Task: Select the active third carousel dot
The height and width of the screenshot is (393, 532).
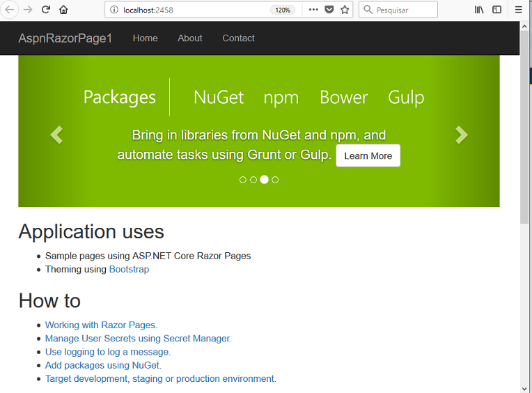Action: click(x=265, y=180)
